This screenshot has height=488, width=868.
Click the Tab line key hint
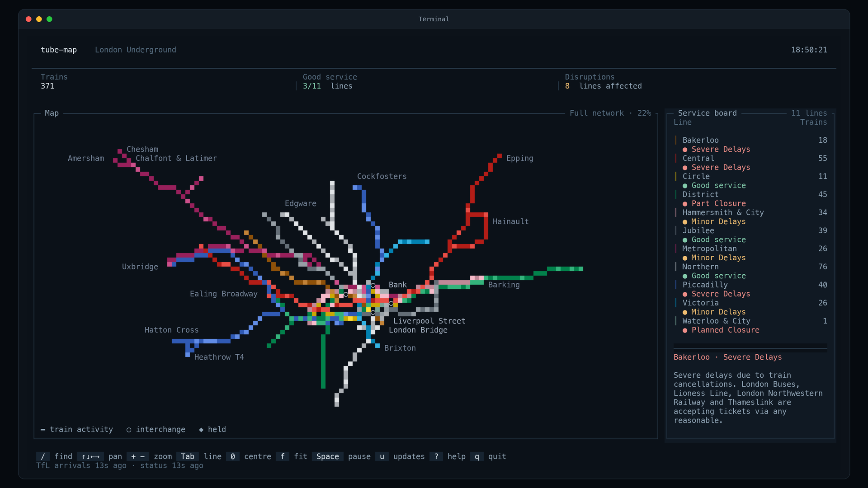pyautogui.click(x=188, y=456)
